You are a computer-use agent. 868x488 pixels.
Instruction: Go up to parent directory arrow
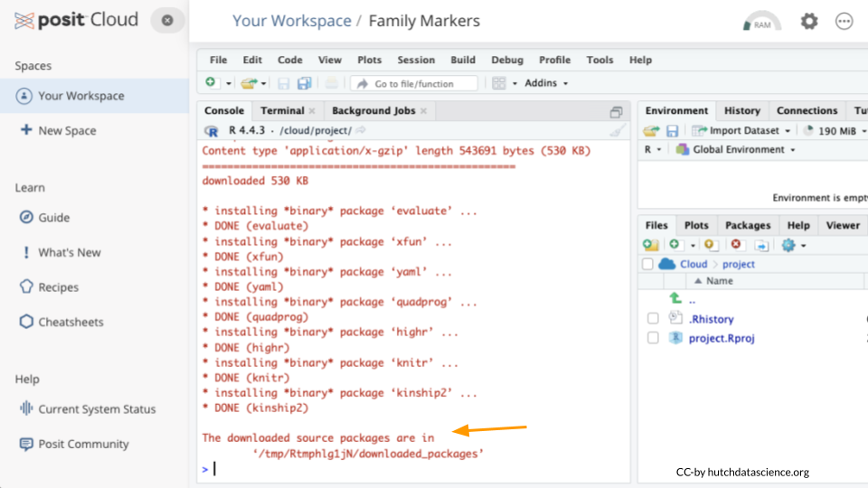click(x=676, y=299)
